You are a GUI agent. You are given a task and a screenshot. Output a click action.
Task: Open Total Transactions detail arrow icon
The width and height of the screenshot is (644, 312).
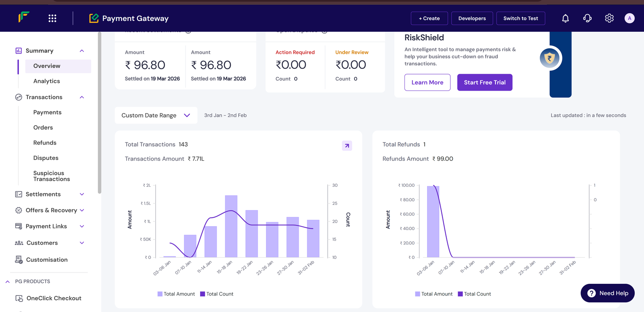click(x=347, y=146)
